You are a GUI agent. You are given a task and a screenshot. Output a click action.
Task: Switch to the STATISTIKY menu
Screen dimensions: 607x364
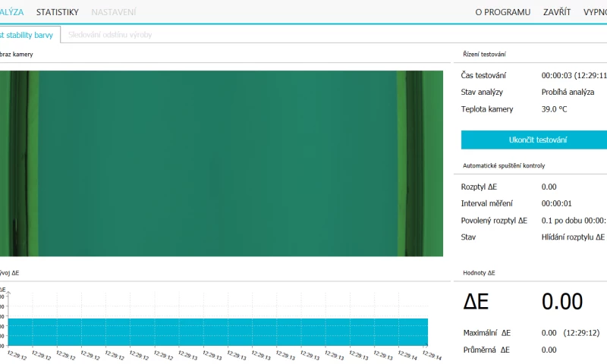(57, 12)
